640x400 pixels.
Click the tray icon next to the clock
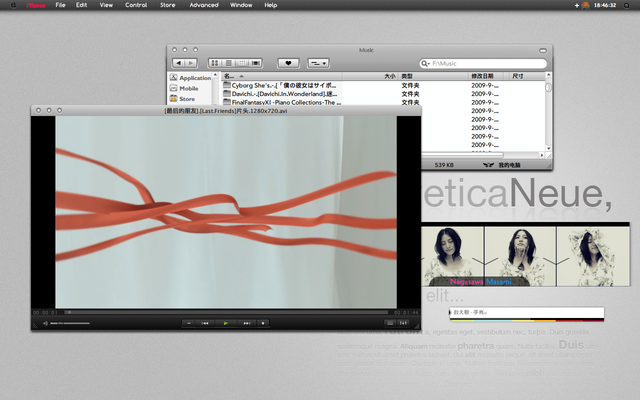coord(586,5)
